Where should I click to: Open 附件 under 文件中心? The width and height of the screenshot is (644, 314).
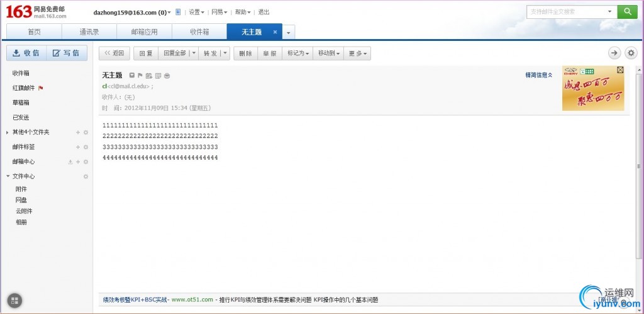tap(21, 189)
